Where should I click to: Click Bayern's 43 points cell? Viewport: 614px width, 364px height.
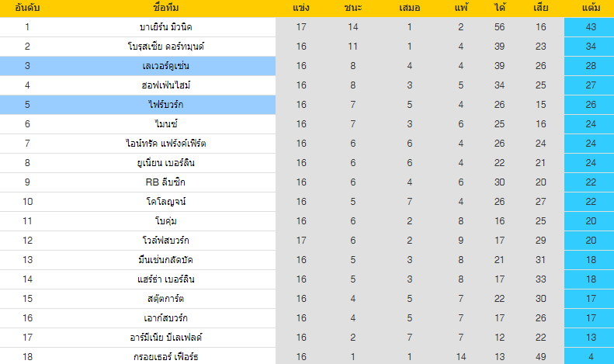591,27
